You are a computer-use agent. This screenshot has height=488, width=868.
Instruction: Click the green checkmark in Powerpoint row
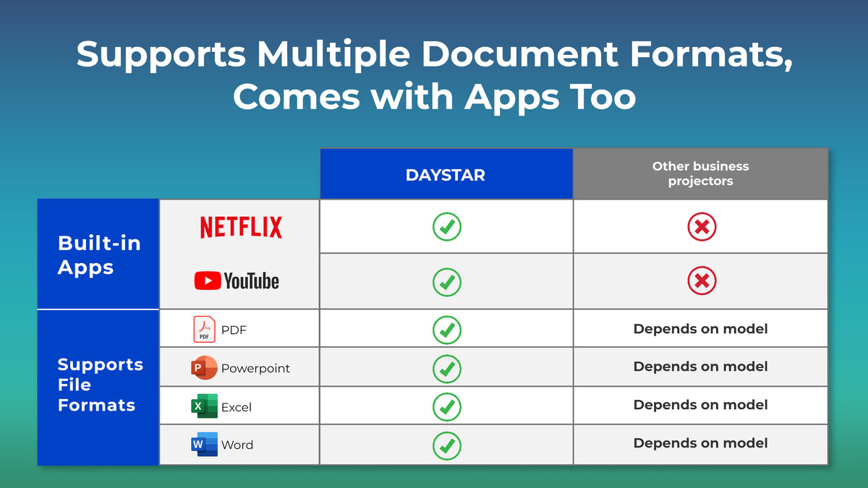pyautogui.click(x=446, y=368)
